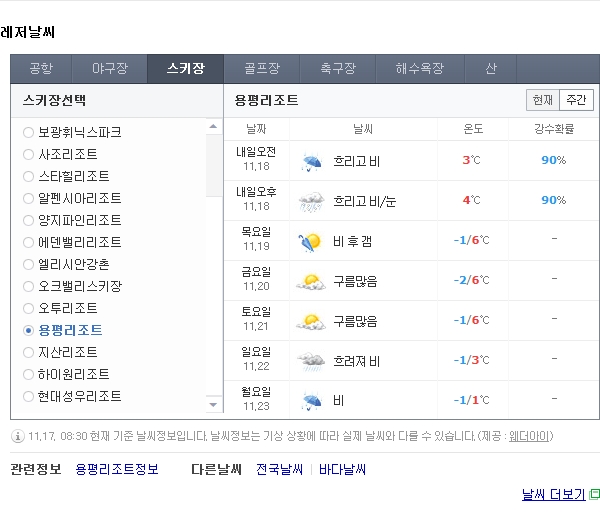Click the 금요일 11.20 date cell

tap(256, 279)
